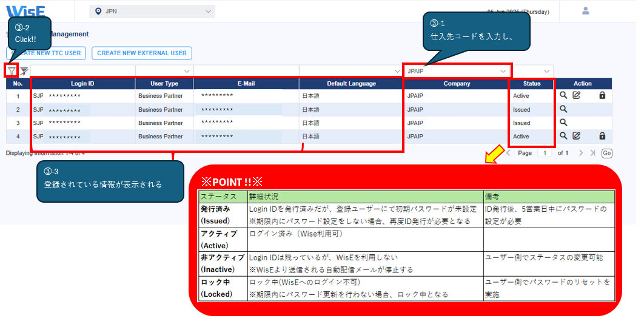View details of user row No. 2
The width and height of the screenshot is (644, 318).
pos(563,109)
